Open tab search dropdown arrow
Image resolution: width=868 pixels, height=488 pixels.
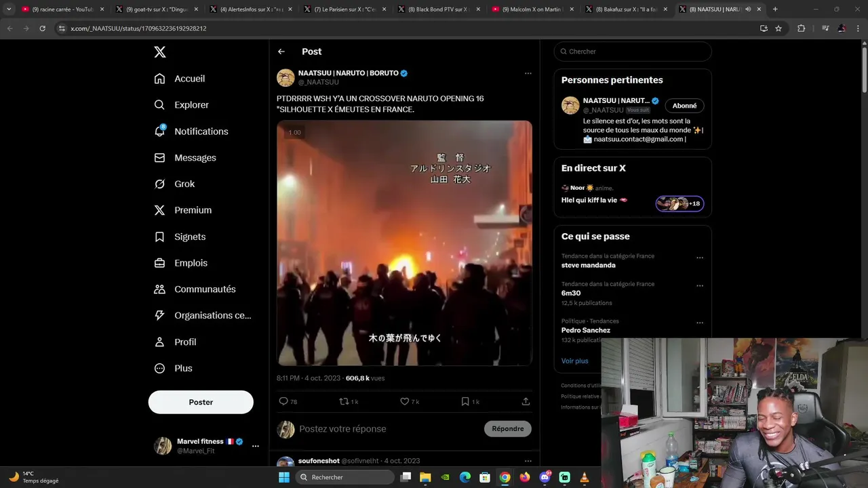click(x=8, y=9)
